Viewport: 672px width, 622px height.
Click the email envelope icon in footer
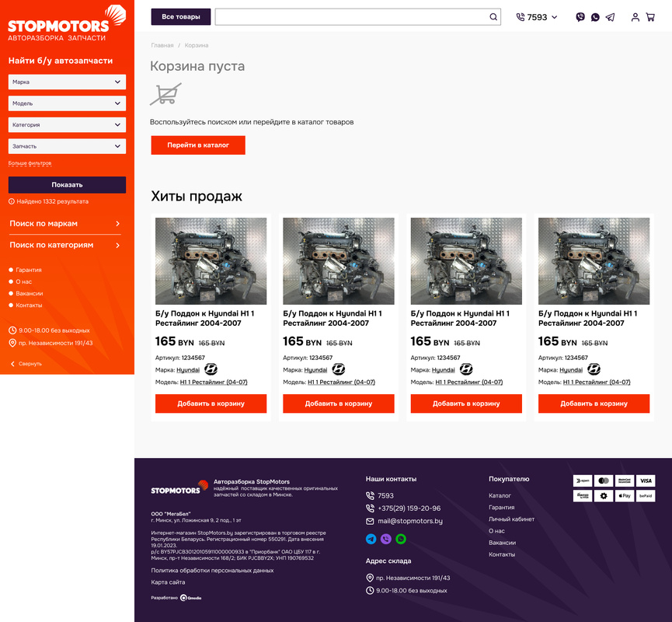[x=370, y=521]
